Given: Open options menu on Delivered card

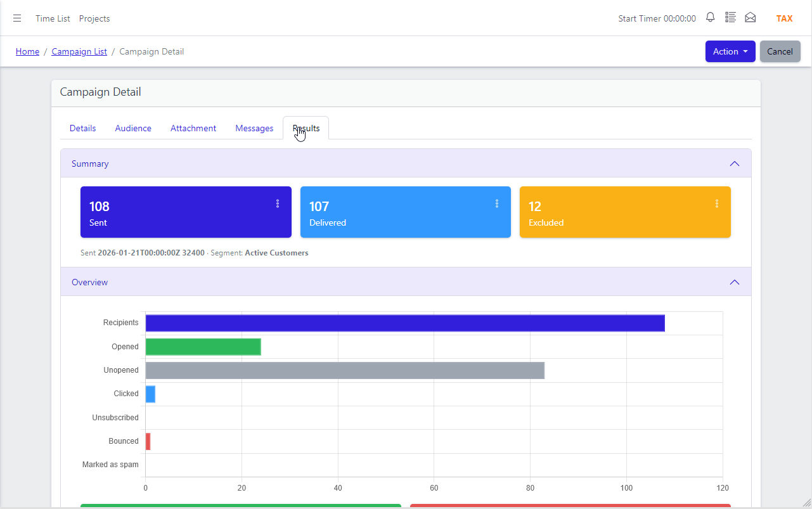Looking at the screenshot, I should tap(497, 203).
